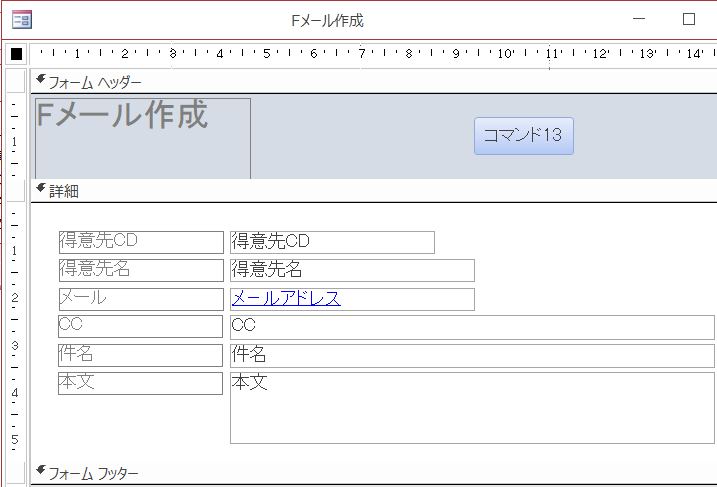Click the 件名 text box

pyautogui.click(x=471, y=355)
